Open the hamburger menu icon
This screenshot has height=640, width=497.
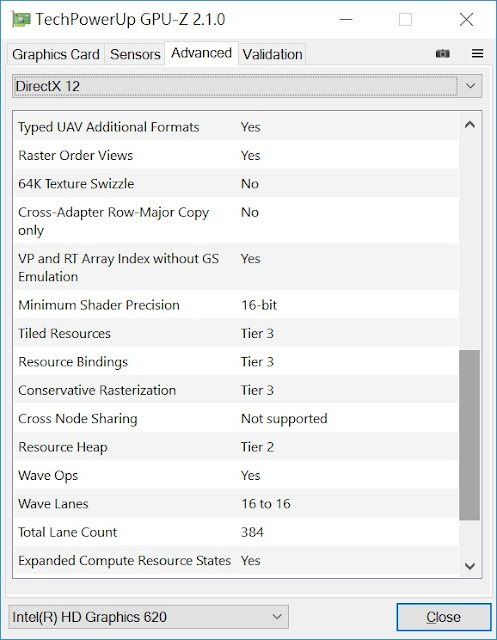pyautogui.click(x=477, y=53)
